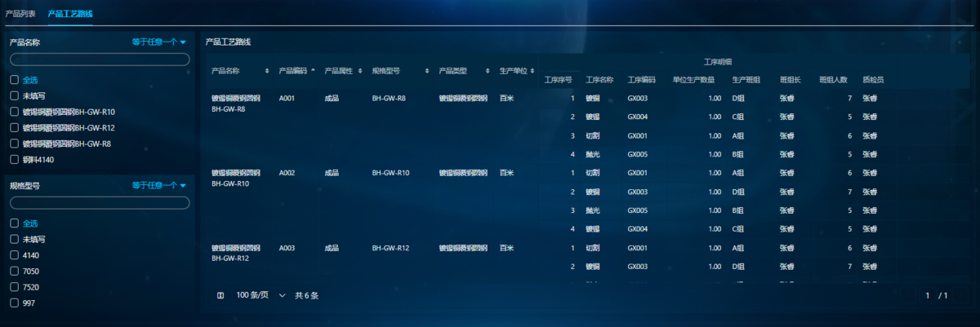Screen dimensions: 980x327
Task: Click the 质检员 column header
Action: (873, 80)
